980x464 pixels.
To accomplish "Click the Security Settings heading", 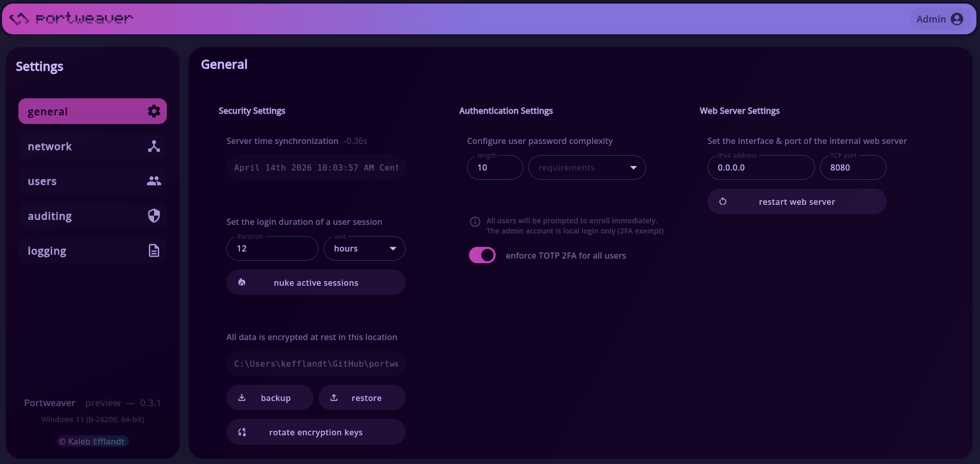I will tap(252, 111).
